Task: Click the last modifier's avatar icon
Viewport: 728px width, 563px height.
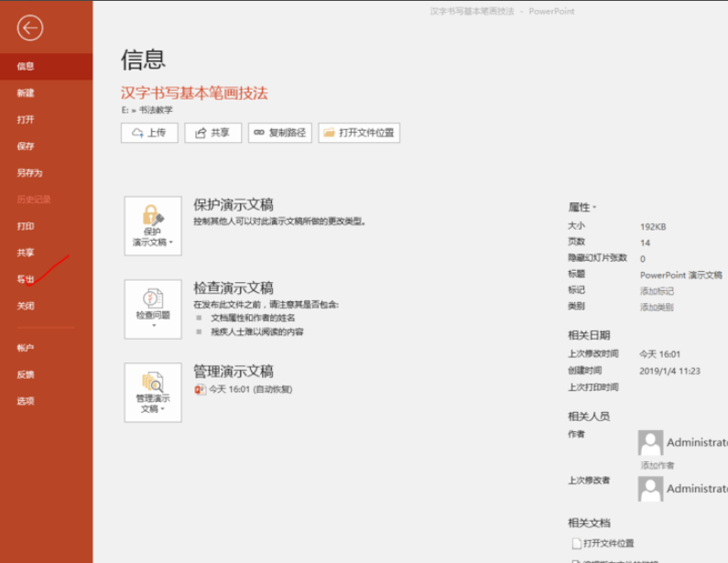Action: 650,489
